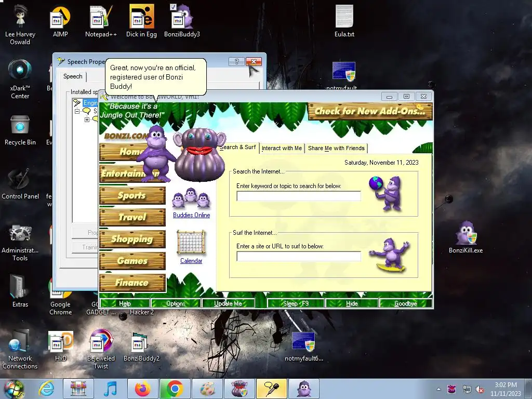532x399 pixels.
Task: Open the Eula.txt file icon
Action: (344, 21)
